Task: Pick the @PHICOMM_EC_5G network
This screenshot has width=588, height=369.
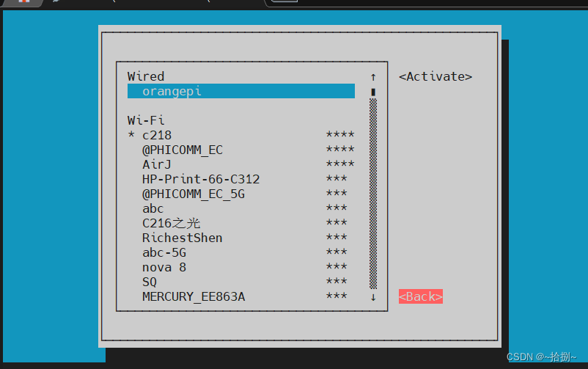Action: (241, 194)
